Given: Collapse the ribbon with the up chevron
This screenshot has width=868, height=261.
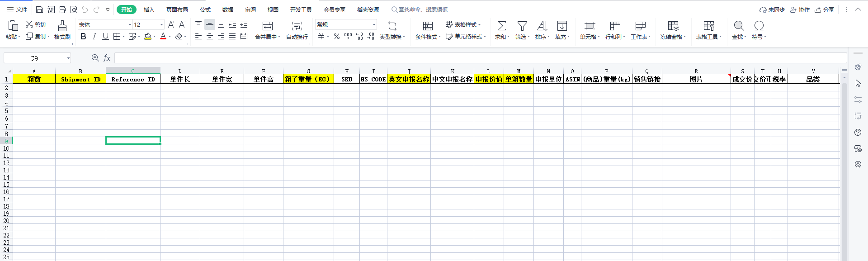Looking at the screenshot, I should (858, 9).
